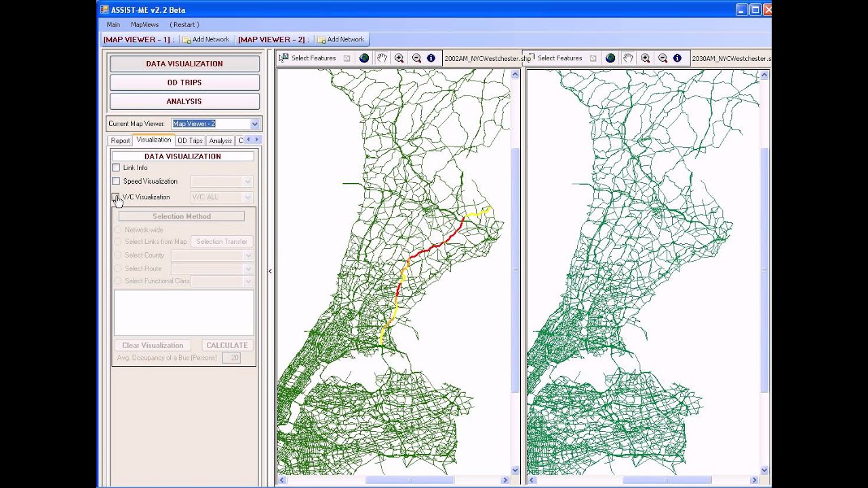Viewport: 868px width, 488px height.
Task: Enable the V/C Visualization checkbox
Action: pyautogui.click(x=116, y=197)
